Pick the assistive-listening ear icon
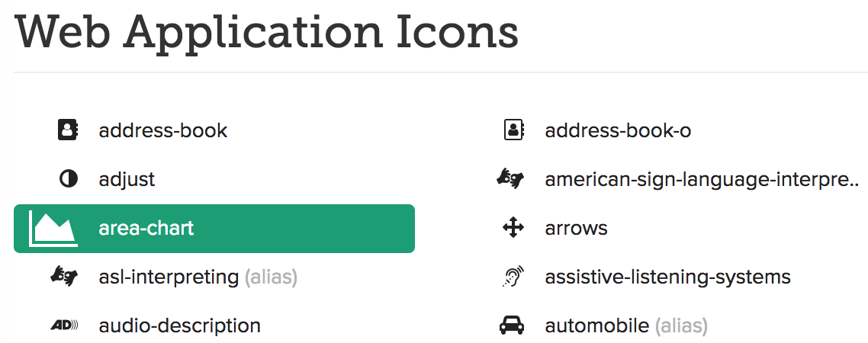Screen dimensions: 868x343 pos(513,277)
